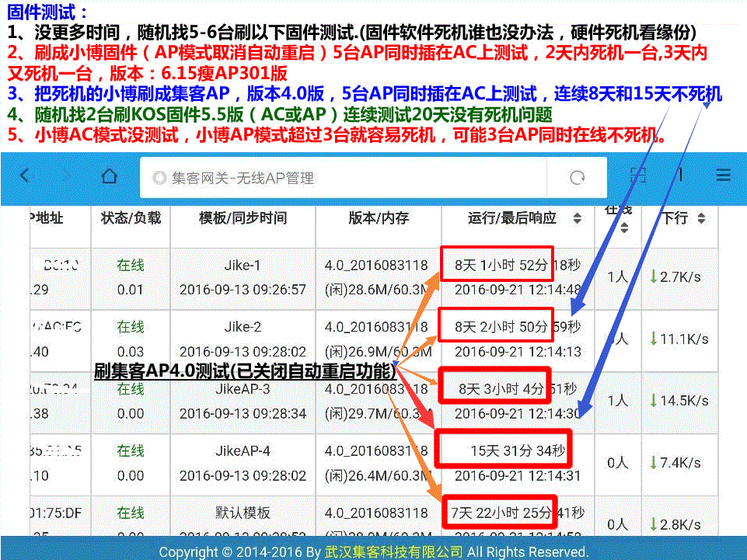Click the 8天 2小时 50分 uptime value
The width and height of the screenshot is (747, 560).
coord(501,327)
